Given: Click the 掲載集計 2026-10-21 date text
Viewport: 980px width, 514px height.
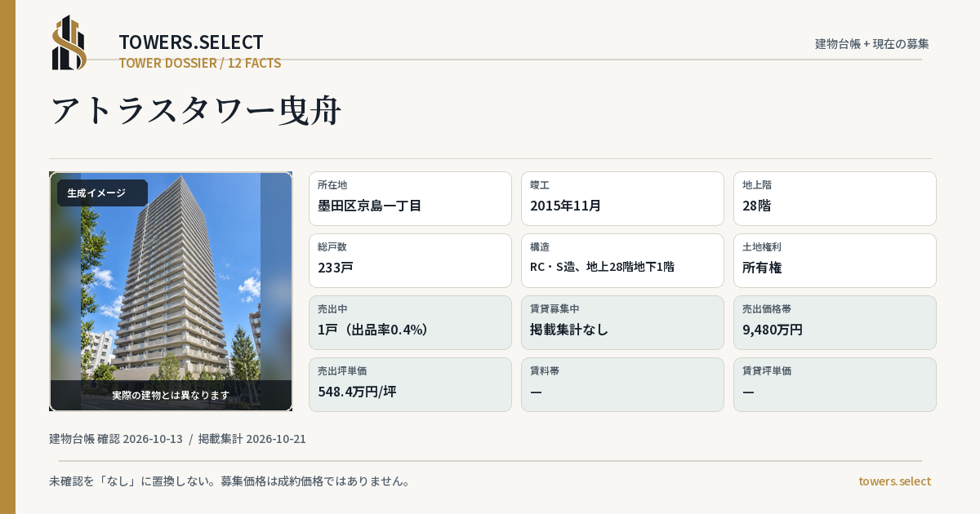Looking at the screenshot, I should click(252, 439).
